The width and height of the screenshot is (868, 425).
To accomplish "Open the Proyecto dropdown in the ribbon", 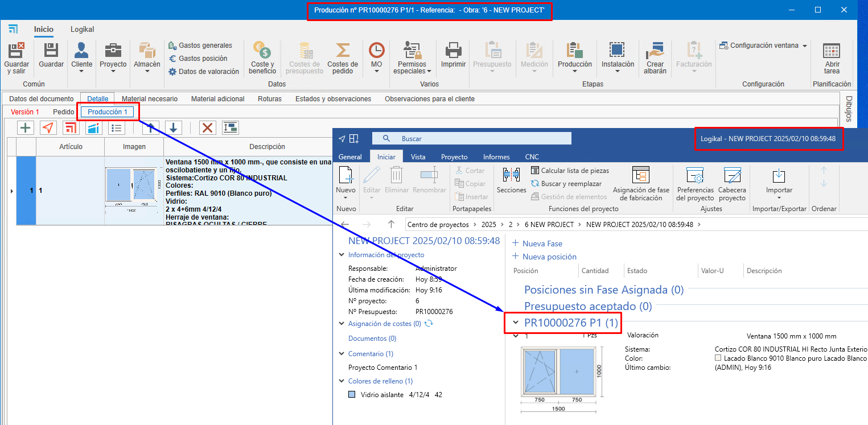I will [113, 71].
